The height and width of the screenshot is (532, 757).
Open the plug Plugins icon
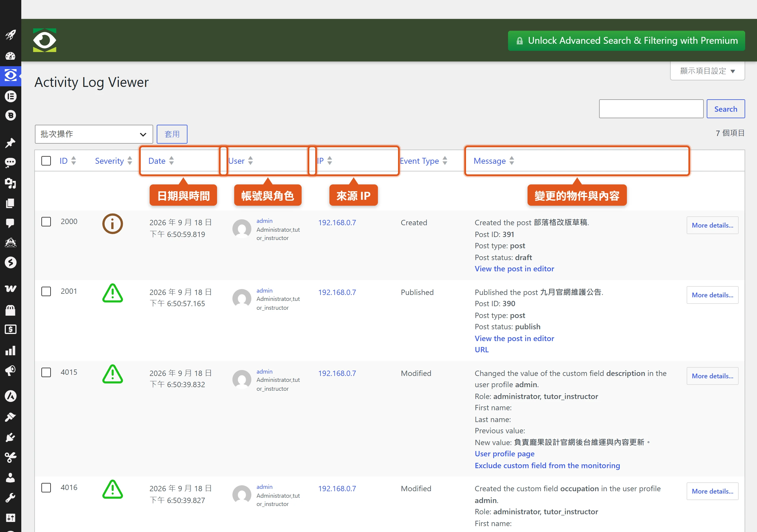coord(11,437)
